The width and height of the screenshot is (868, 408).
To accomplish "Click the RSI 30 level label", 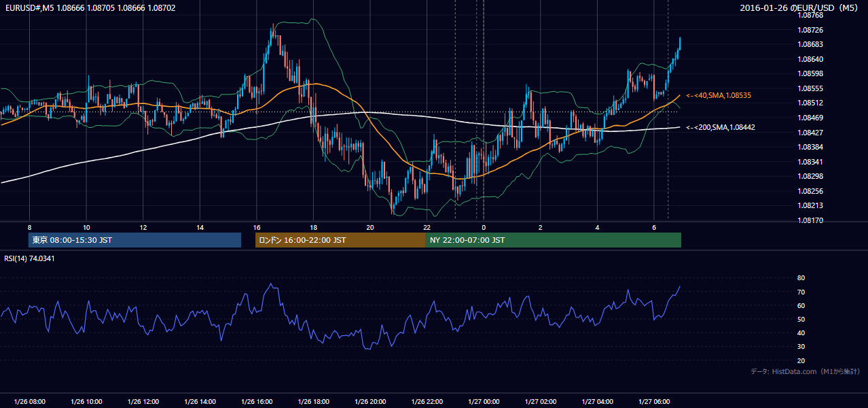I will [801, 347].
